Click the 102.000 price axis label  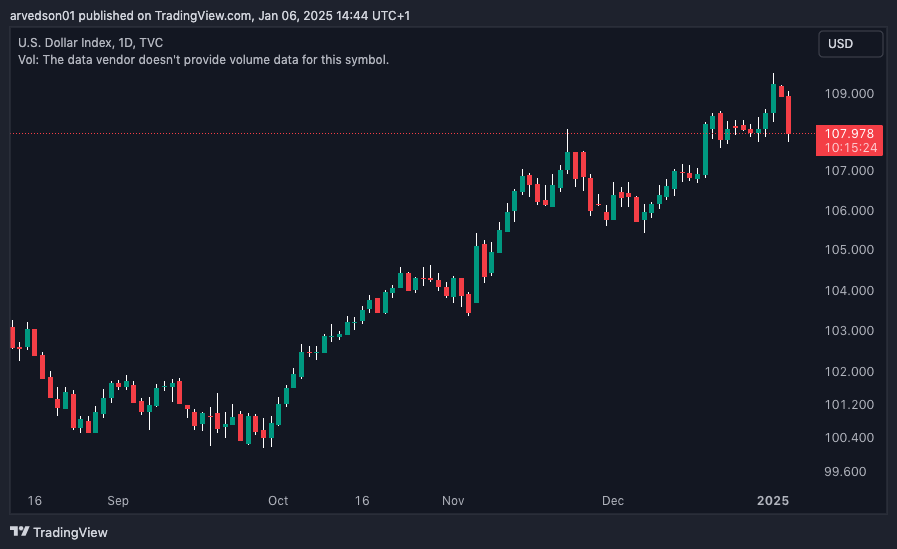point(849,372)
